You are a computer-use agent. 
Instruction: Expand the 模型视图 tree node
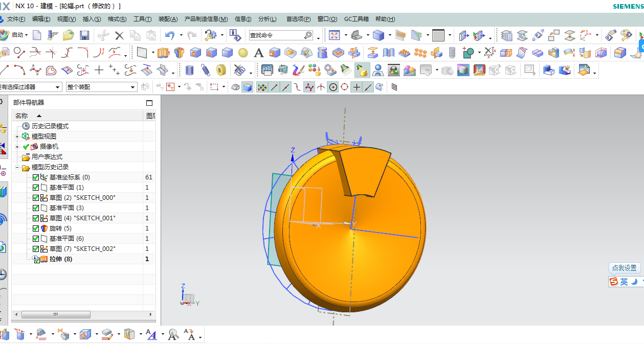[x=17, y=136]
